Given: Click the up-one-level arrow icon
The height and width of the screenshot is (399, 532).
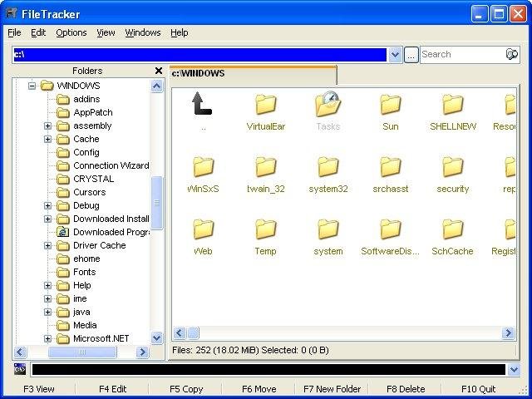Looking at the screenshot, I should [x=202, y=104].
